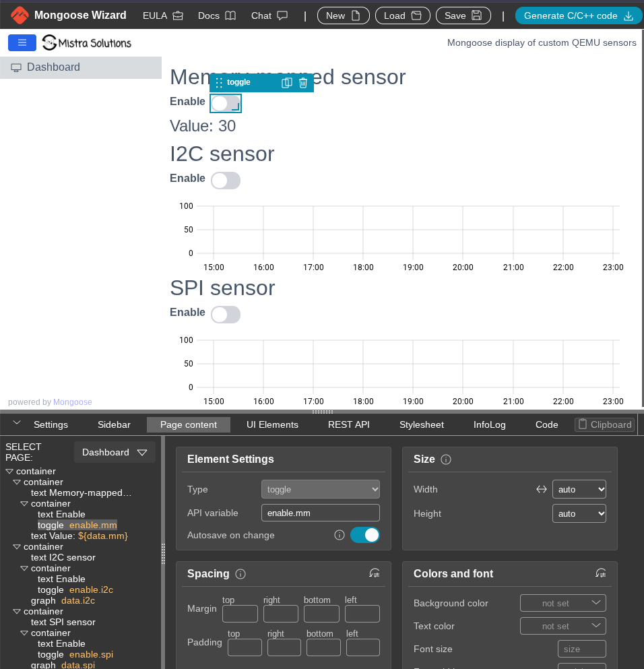Open the element Type dropdown

point(321,490)
